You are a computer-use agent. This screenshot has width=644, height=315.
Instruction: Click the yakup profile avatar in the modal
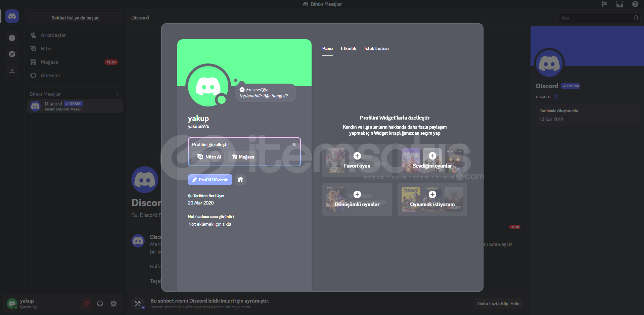[x=208, y=86]
